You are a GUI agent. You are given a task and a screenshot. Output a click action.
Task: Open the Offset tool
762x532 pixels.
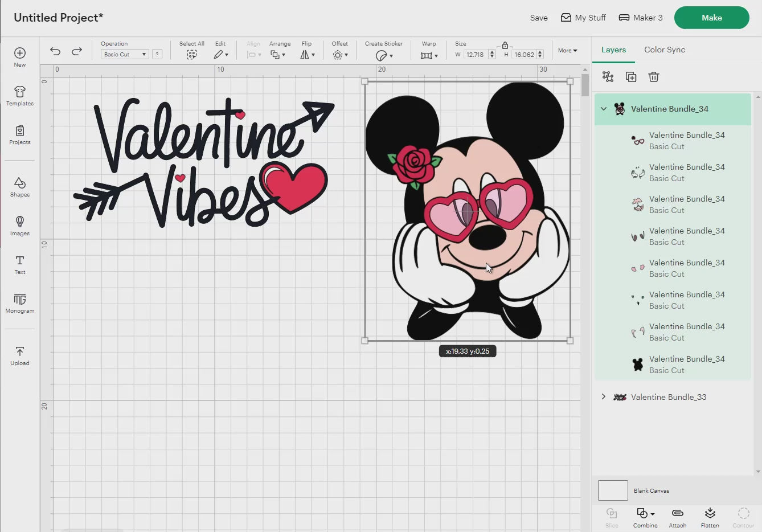point(340,55)
